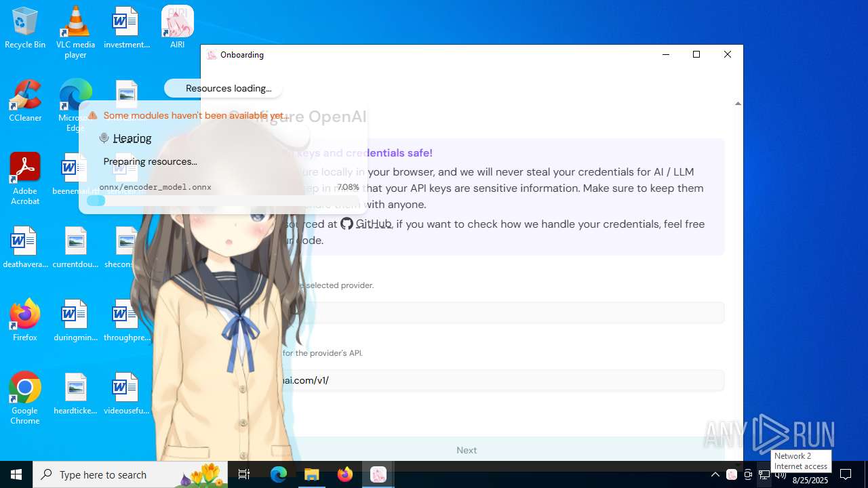This screenshot has width=868, height=488.
Task: Open the heardticke image file
Action: click(x=75, y=394)
